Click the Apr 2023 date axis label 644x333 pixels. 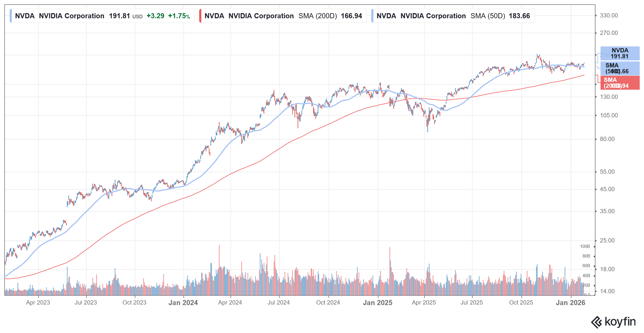38,303
